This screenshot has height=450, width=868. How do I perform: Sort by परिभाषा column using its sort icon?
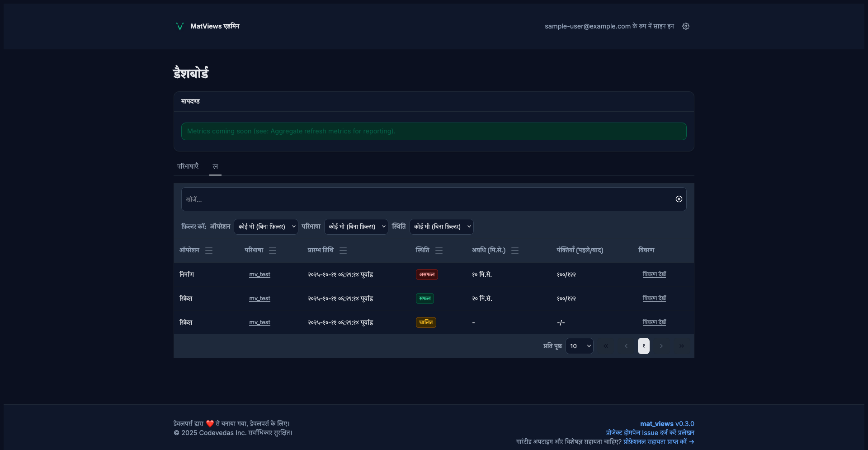tap(273, 251)
